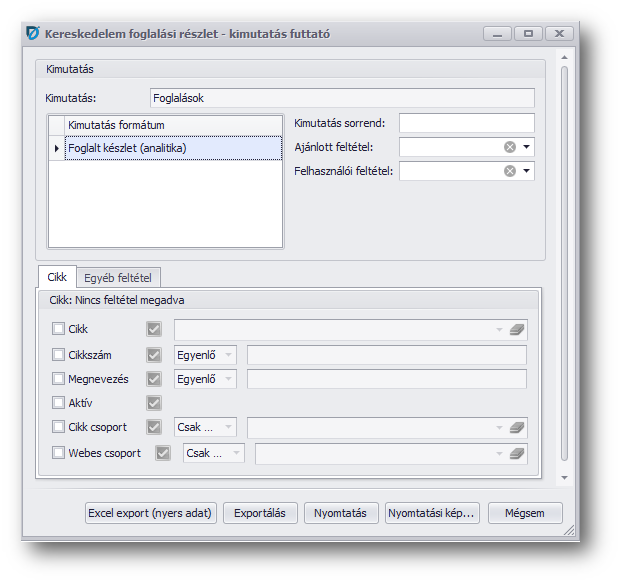Toggle grey checkmark next to Aktív
This screenshot has height=584, width=622.
pyautogui.click(x=154, y=403)
